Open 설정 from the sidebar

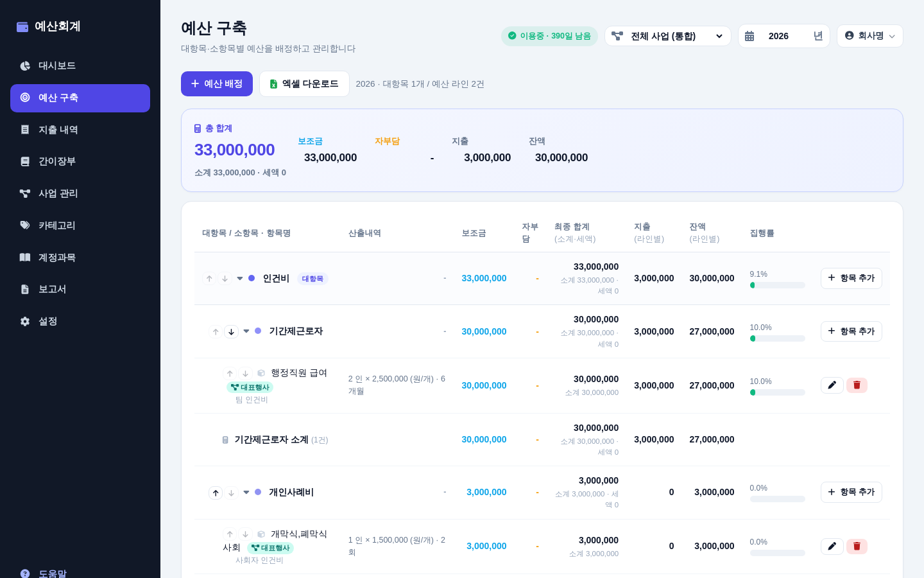tap(80, 321)
